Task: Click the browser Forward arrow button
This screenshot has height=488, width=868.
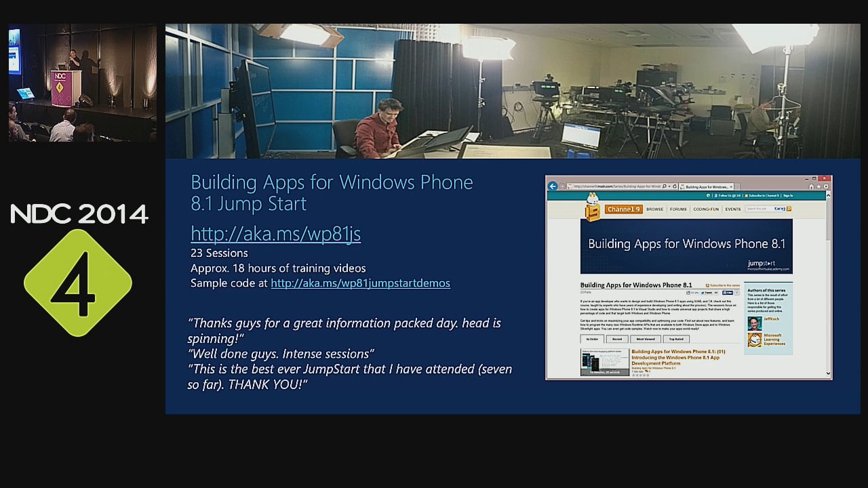Action: point(562,186)
